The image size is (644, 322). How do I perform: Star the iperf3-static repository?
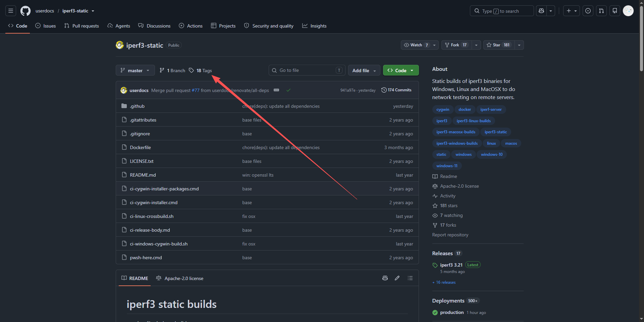[499, 45]
